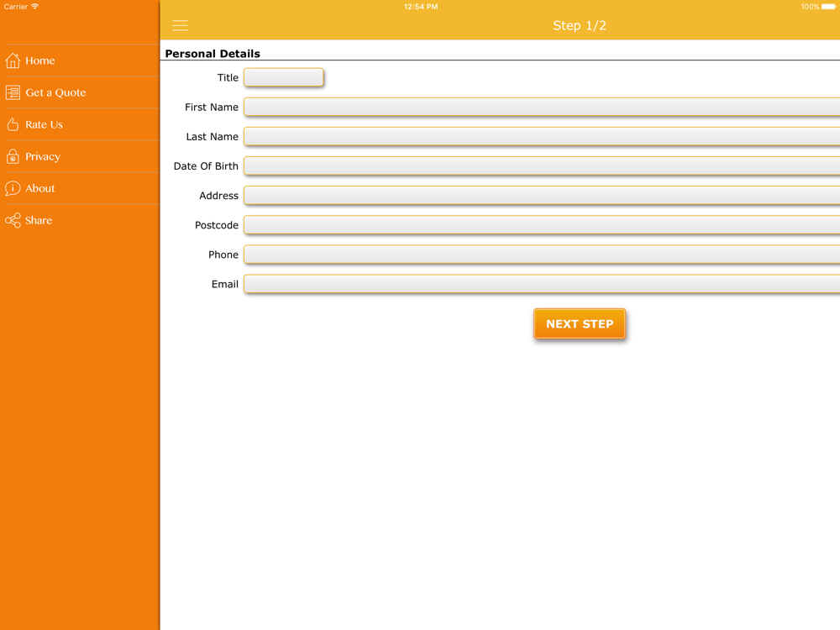The image size is (840, 630).
Task: Click the Share nodes icon
Action: (13, 220)
